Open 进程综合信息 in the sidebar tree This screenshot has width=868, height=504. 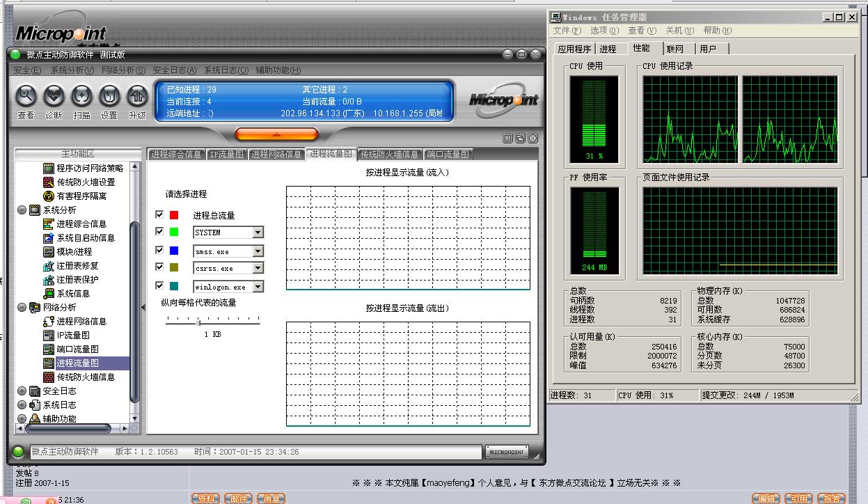[x=81, y=223]
